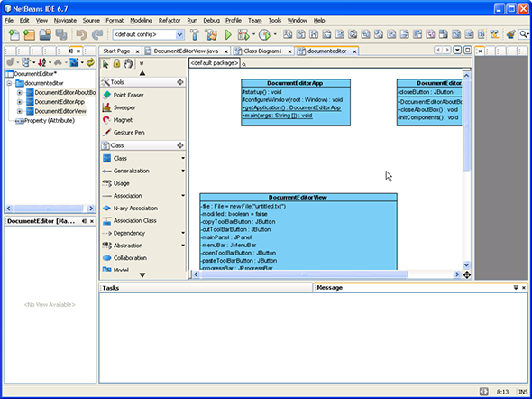Click the Clean and Build icon
The image size is (532, 399).
pyautogui.click(x=211, y=34)
